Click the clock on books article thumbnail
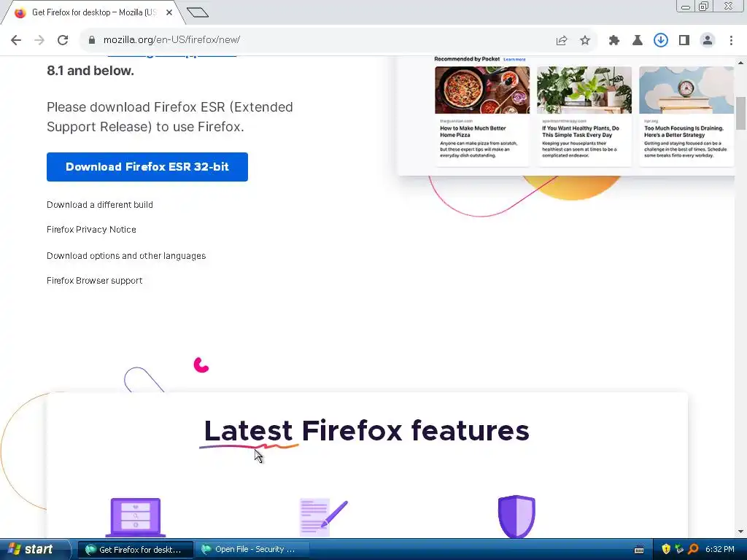Image resolution: width=747 pixels, height=560 pixels. (686, 90)
